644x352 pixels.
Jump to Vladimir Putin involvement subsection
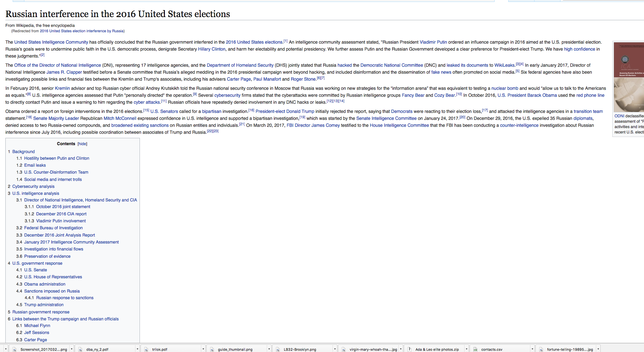click(61, 221)
